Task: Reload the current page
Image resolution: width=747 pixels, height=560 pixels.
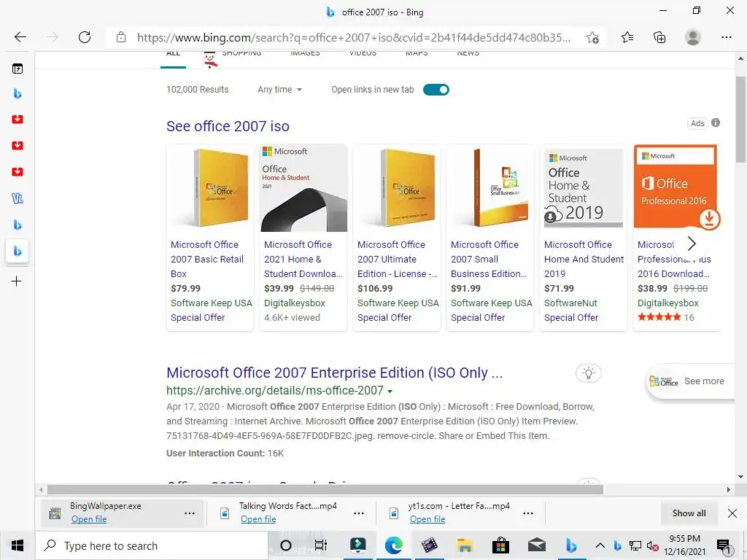Action: coord(85,37)
